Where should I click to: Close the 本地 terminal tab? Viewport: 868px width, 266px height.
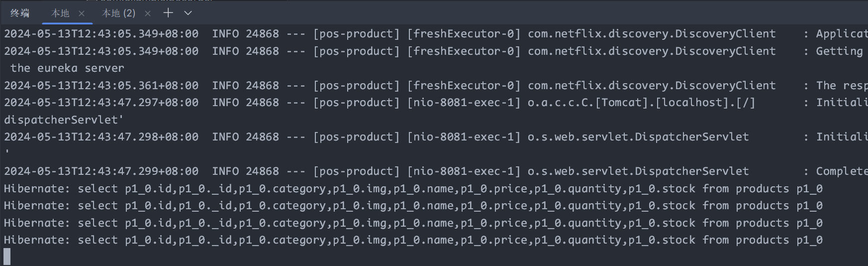82,13
